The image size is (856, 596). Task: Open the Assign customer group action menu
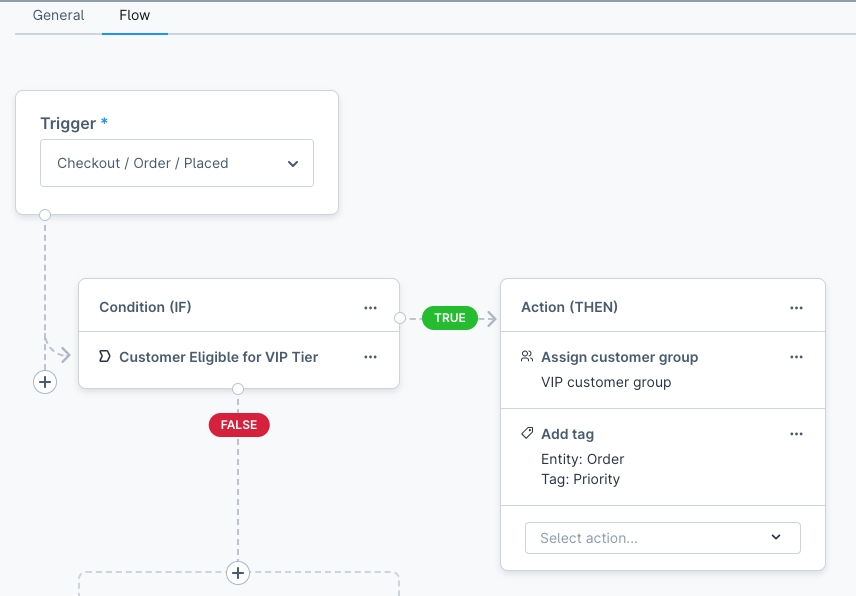(x=796, y=357)
